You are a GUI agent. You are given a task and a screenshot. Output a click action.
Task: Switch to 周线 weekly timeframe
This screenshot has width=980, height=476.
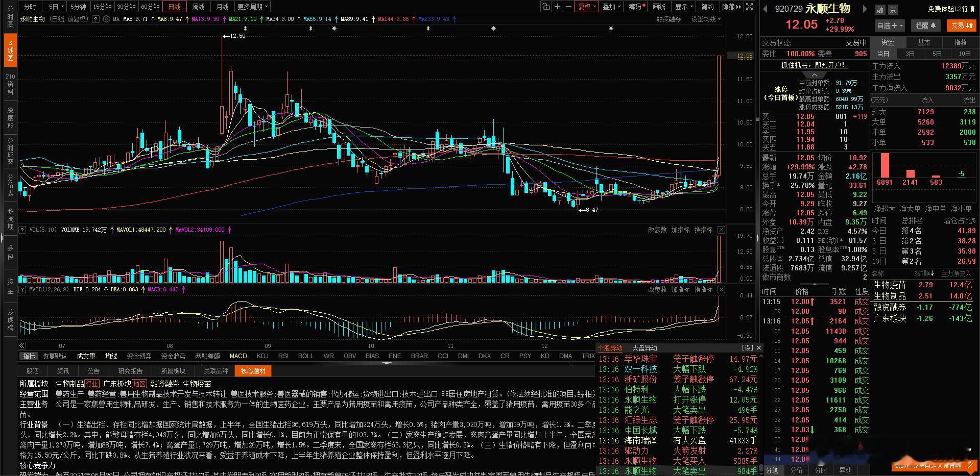[x=199, y=7]
